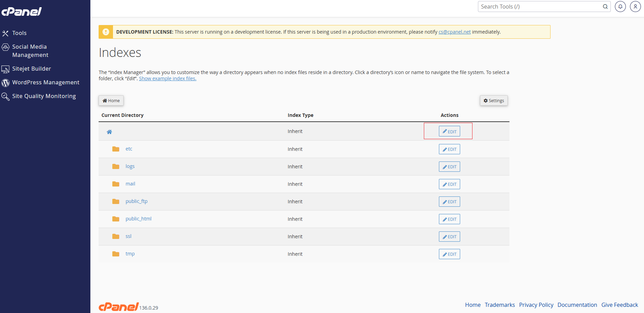Click the cPanel logo in the sidebar

22,12
